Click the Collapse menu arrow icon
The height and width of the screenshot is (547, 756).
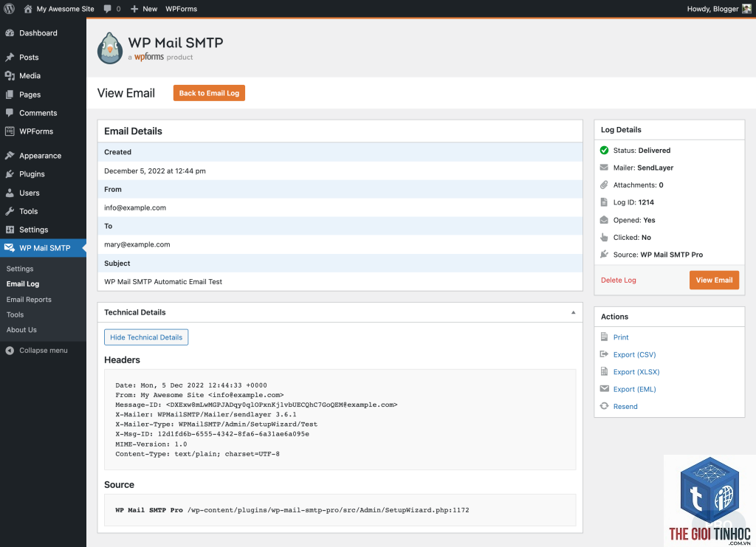10,351
